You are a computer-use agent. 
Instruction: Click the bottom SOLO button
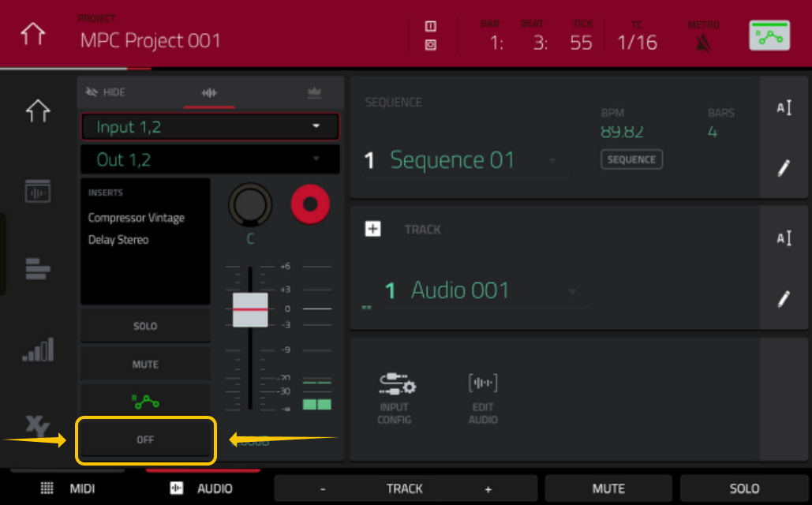pyautogui.click(x=744, y=489)
